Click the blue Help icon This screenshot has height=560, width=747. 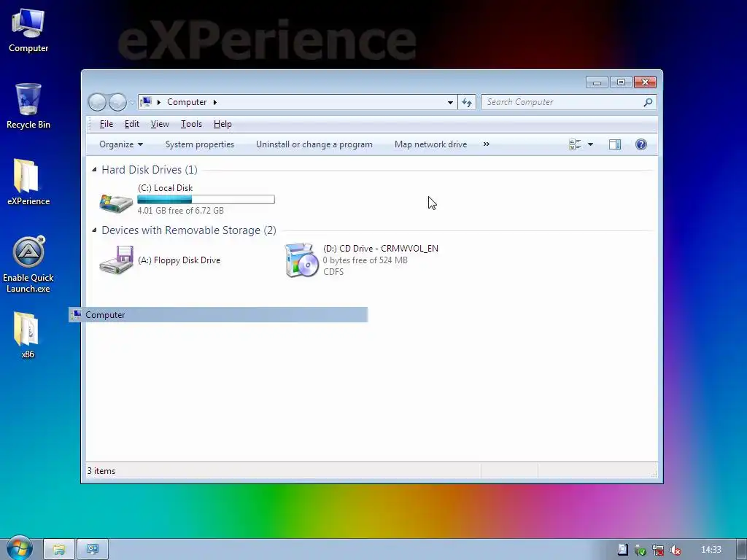pyautogui.click(x=641, y=144)
